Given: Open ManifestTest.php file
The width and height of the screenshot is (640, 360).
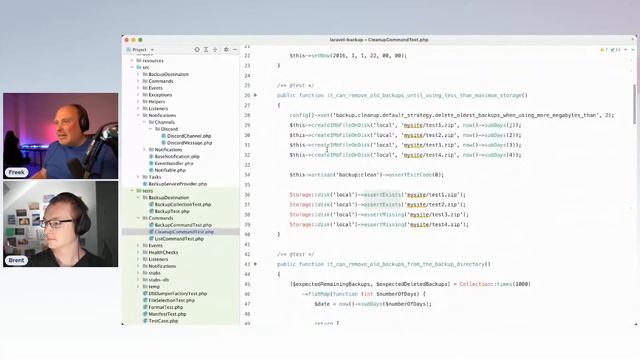Looking at the screenshot, I should [167, 314].
